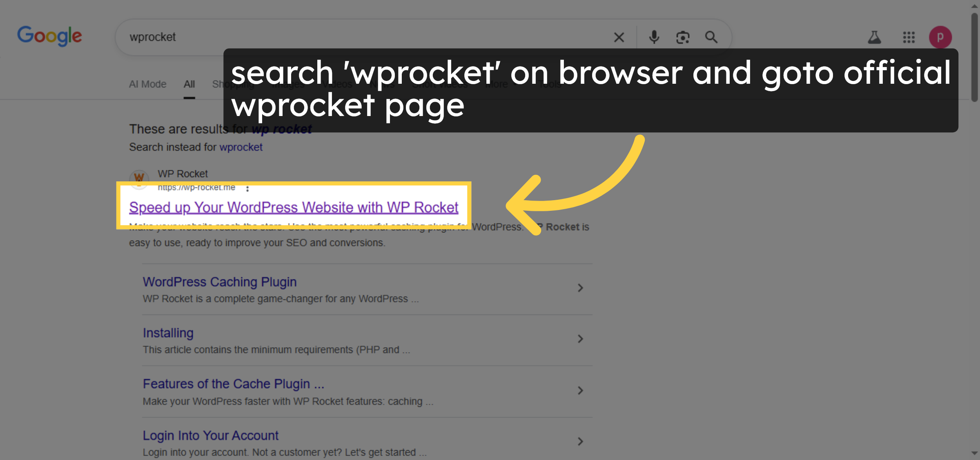The height and width of the screenshot is (460, 980).
Task: Expand the Installing sitelink chevron
Action: pos(580,339)
